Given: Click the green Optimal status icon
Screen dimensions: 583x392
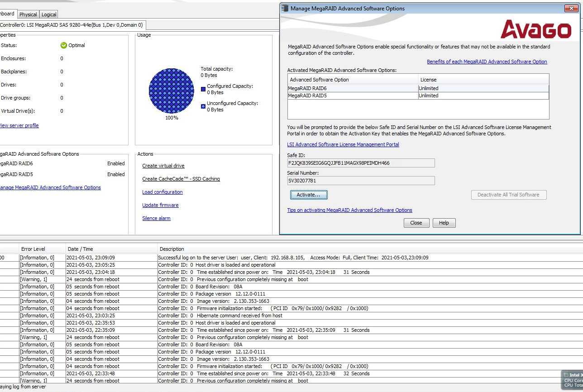Looking at the screenshot, I should (63, 45).
